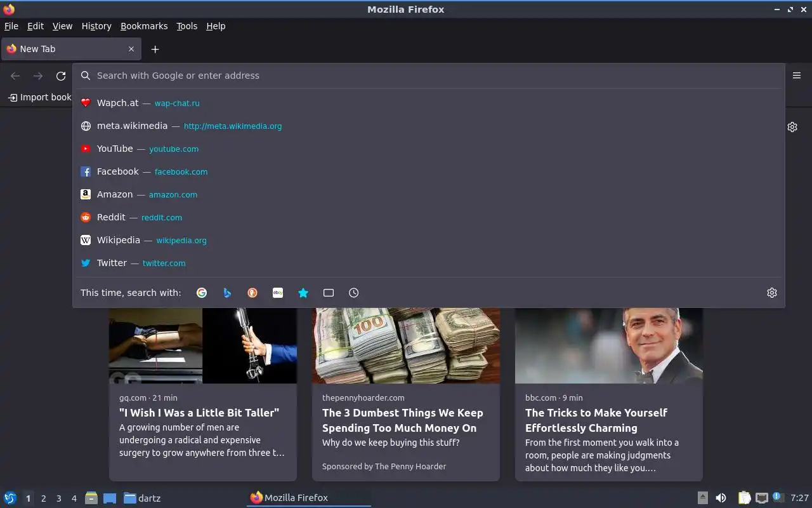Open facebook.com suggestion
812x508 pixels.
pyautogui.click(x=181, y=171)
